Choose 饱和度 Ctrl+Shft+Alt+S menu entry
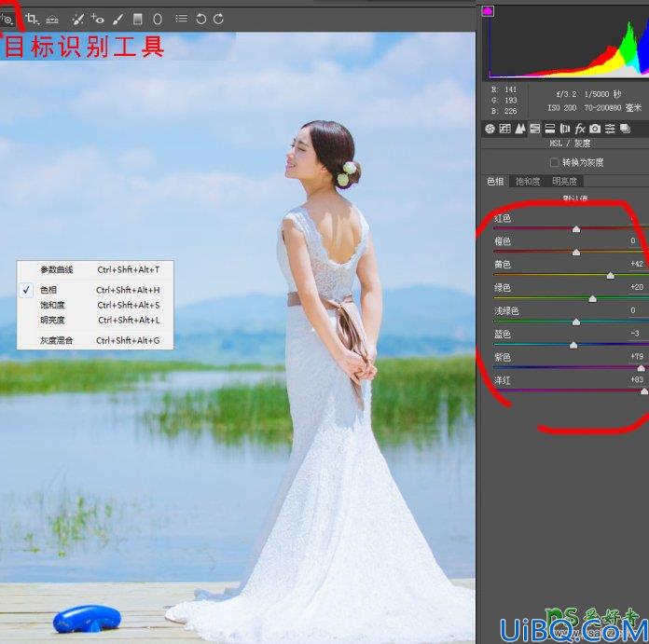The height and width of the screenshot is (644, 649). click(x=95, y=306)
